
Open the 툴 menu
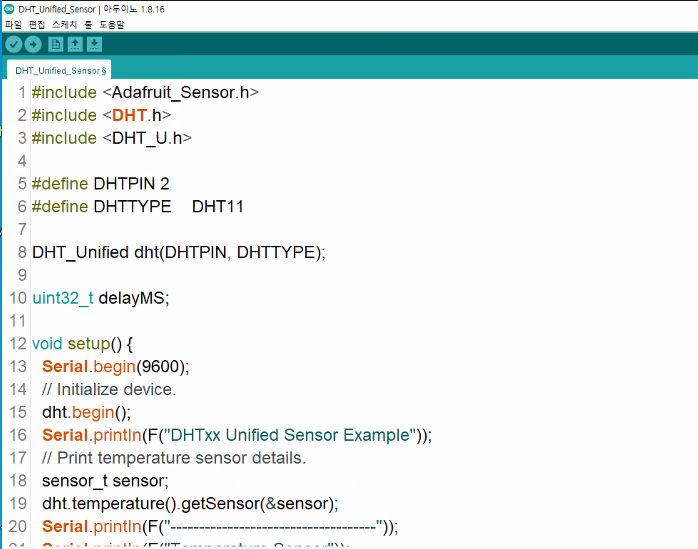click(x=88, y=24)
